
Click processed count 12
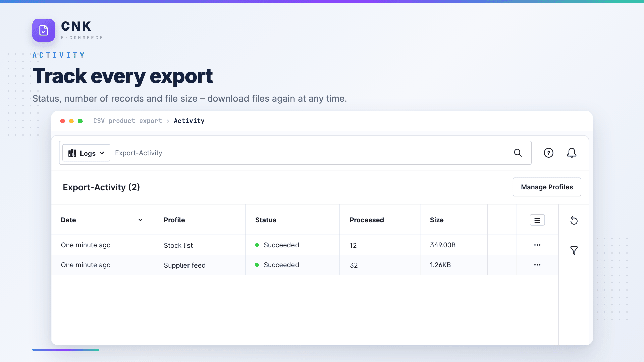tap(353, 245)
